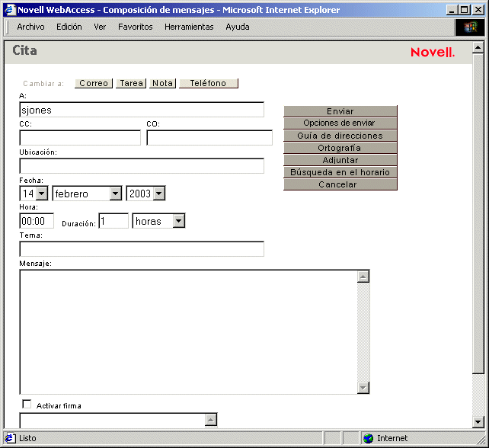Click the Windows logo throbber icon
This screenshot has width=489, height=448.
[x=470, y=27]
